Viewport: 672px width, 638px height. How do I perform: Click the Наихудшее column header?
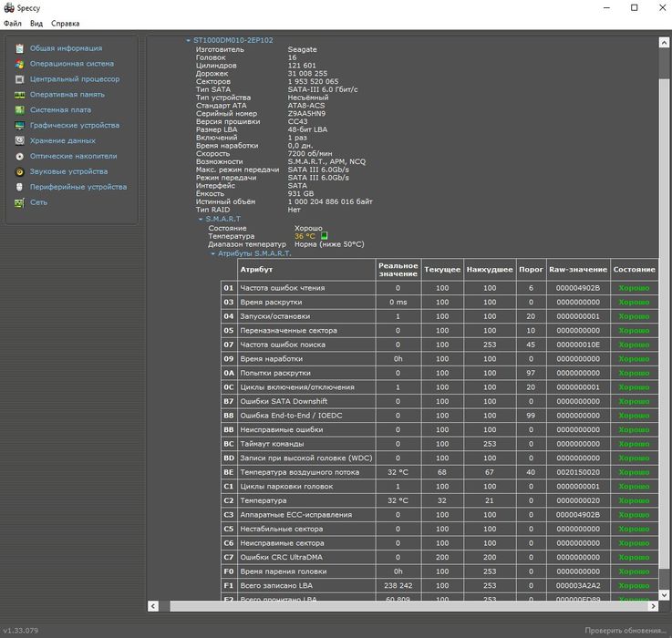click(x=490, y=270)
